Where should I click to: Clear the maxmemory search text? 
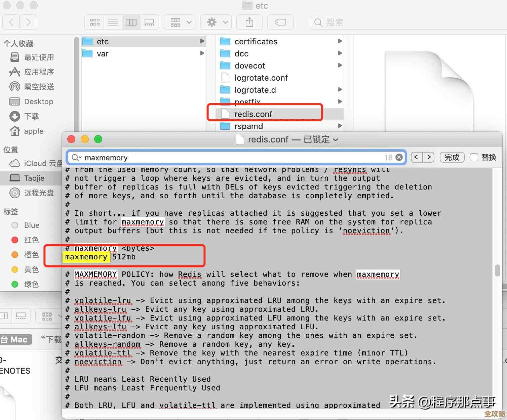tap(399, 158)
